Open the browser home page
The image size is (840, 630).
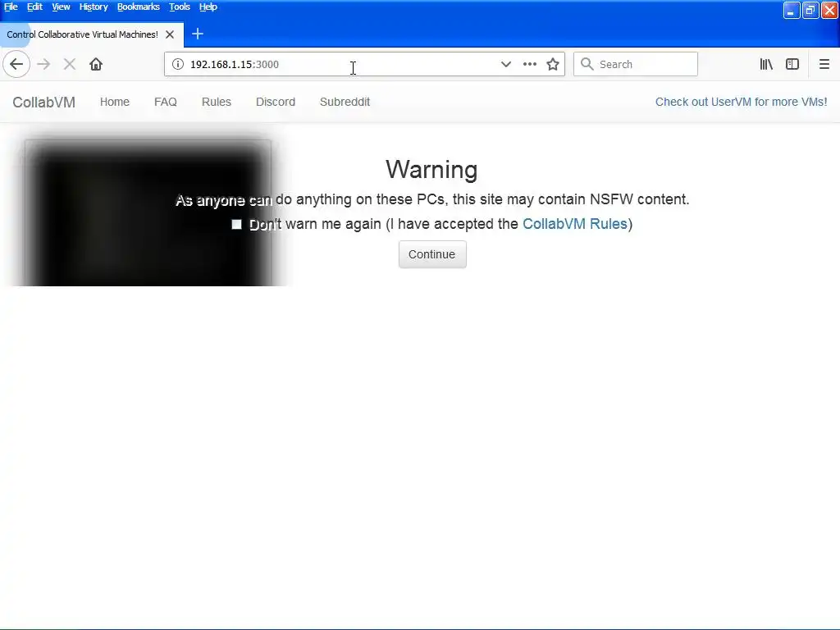[96, 64]
